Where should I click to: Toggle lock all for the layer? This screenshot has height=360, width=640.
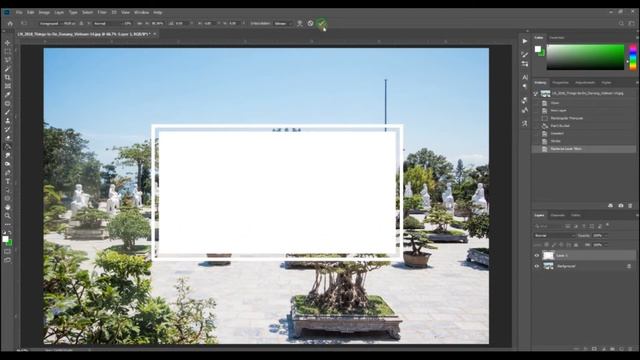(x=576, y=245)
